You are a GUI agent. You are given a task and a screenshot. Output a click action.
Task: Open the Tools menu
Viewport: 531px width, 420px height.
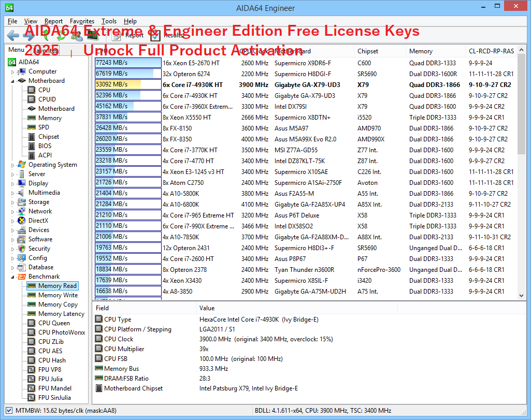[x=109, y=21]
